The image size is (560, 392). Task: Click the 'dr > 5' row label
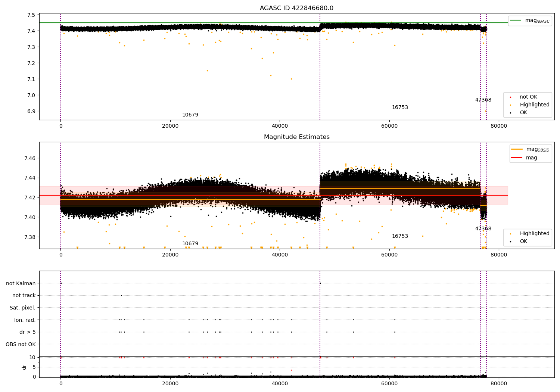point(28,332)
